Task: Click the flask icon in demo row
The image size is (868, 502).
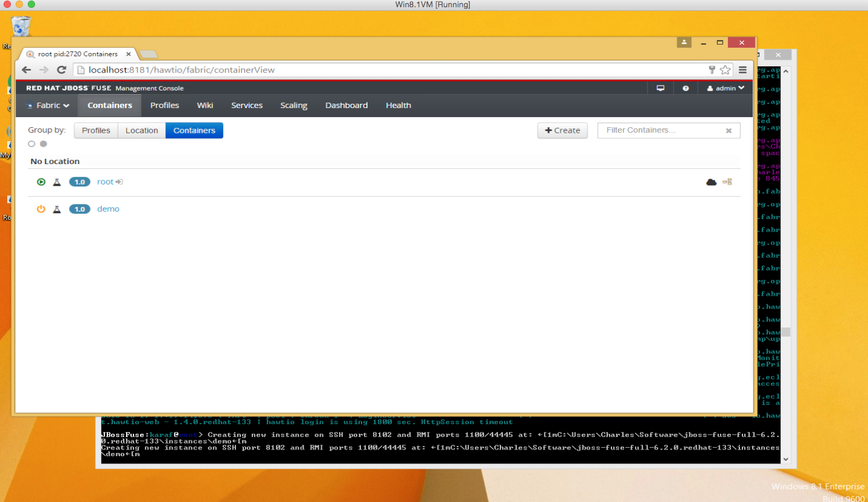Action: pos(57,209)
